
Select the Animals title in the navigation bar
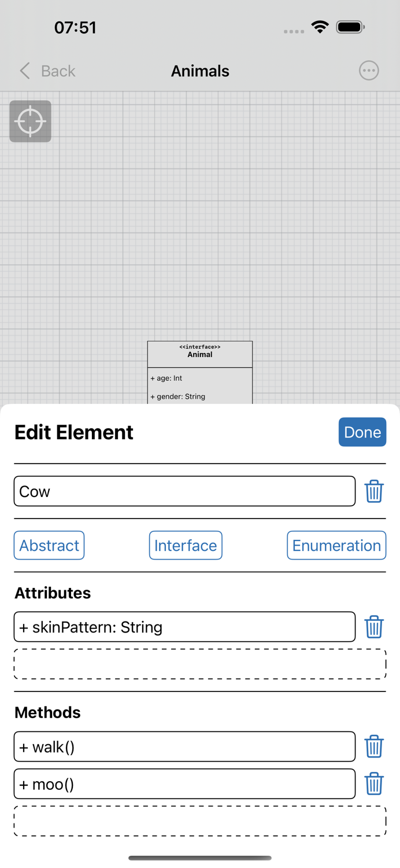[200, 71]
